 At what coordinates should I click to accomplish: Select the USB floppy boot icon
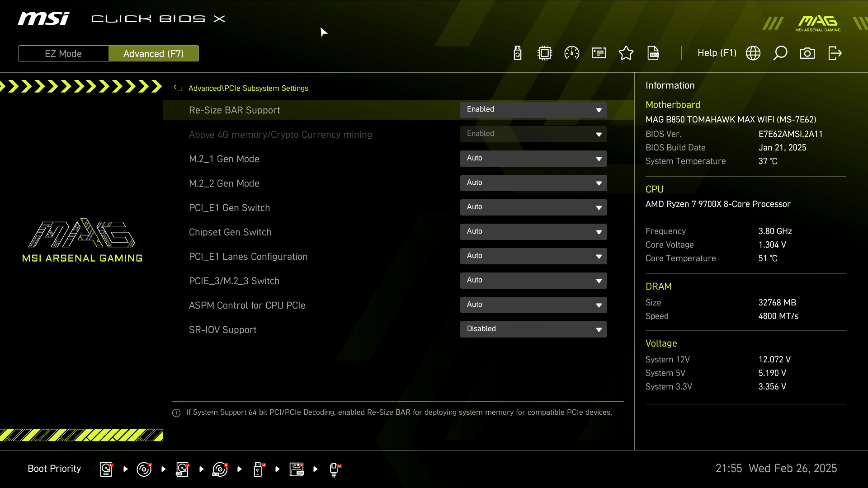[297, 469]
